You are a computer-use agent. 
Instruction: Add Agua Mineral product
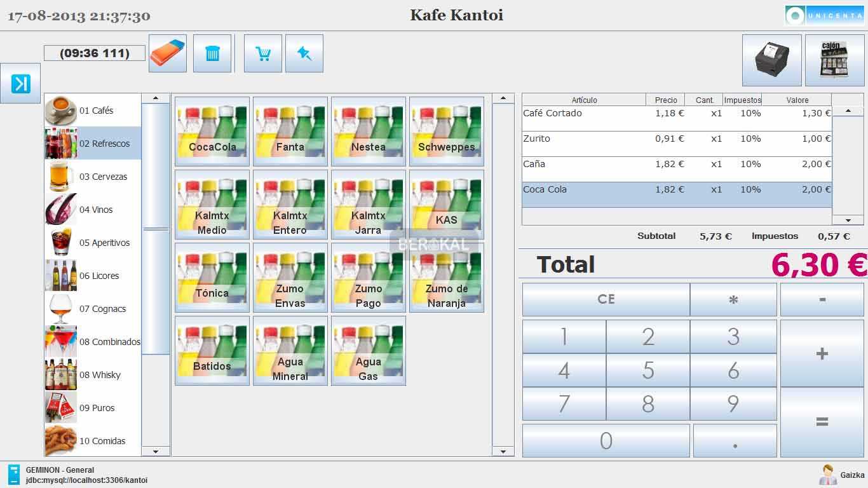click(x=290, y=351)
